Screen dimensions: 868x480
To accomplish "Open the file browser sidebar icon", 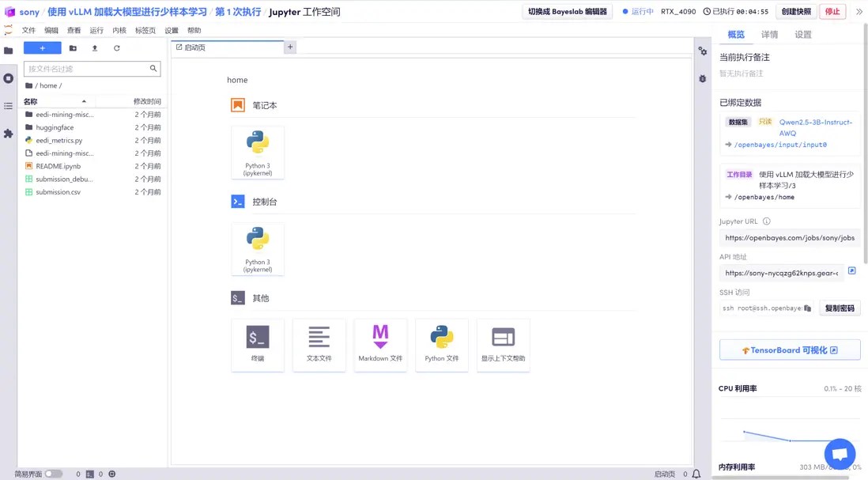I will coord(9,51).
